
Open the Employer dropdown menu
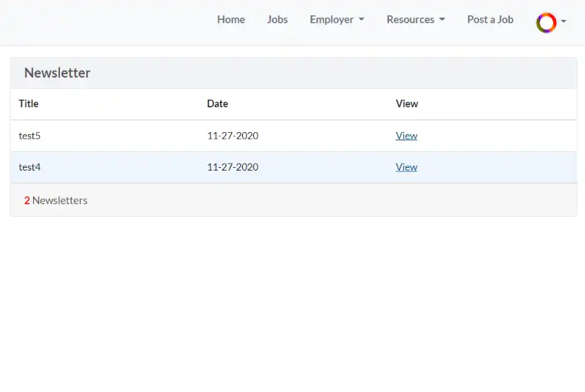click(337, 19)
